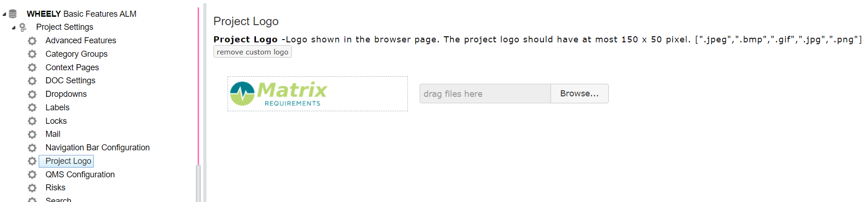Click the gear icon next to QMS Configuration

(x=32, y=175)
